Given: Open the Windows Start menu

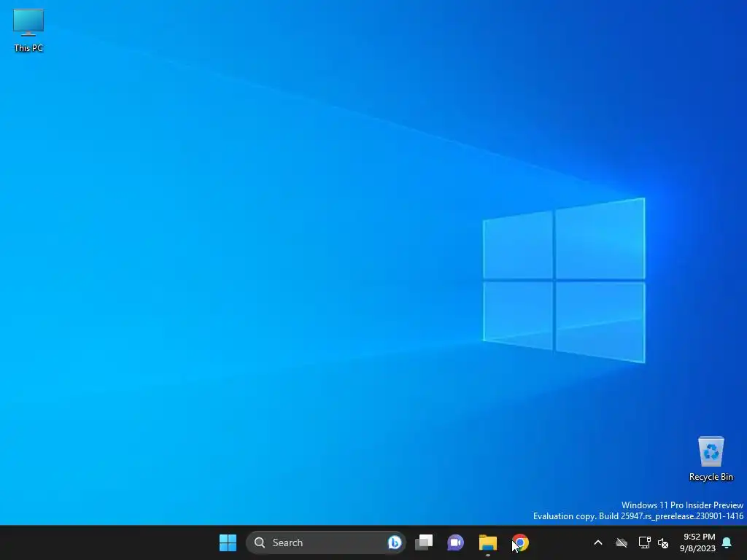Looking at the screenshot, I should click(228, 542).
